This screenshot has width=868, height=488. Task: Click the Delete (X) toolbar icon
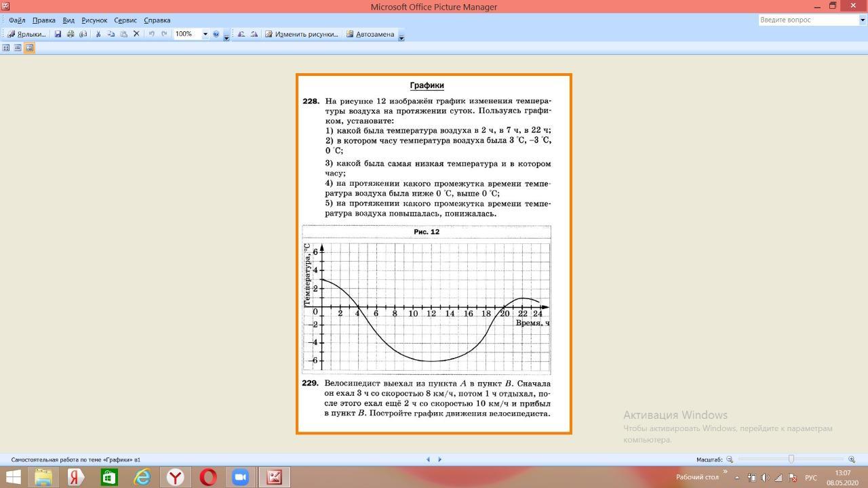tap(136, 34)
